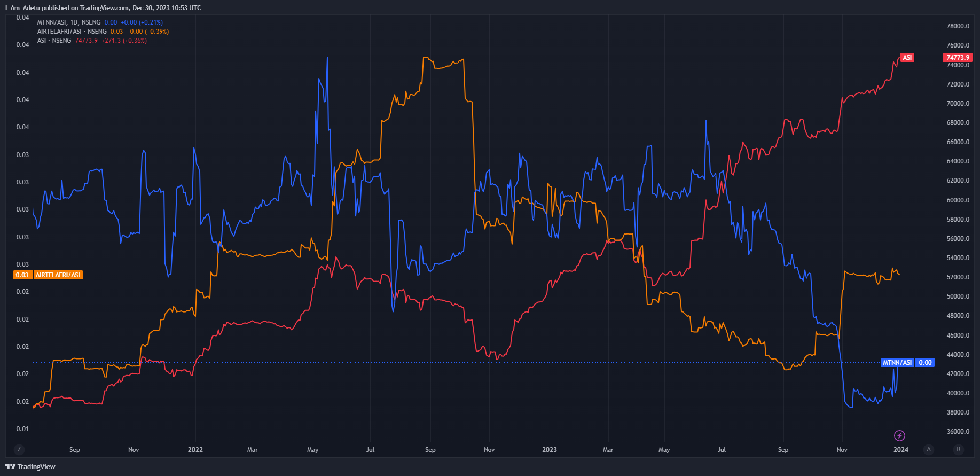This screenshot has width=980, height=476.
Task: Click the published-by header text
Action: (103, 8)
